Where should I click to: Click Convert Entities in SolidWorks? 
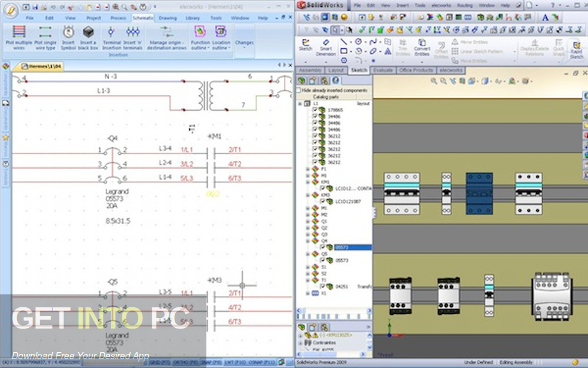coord(422,47)
